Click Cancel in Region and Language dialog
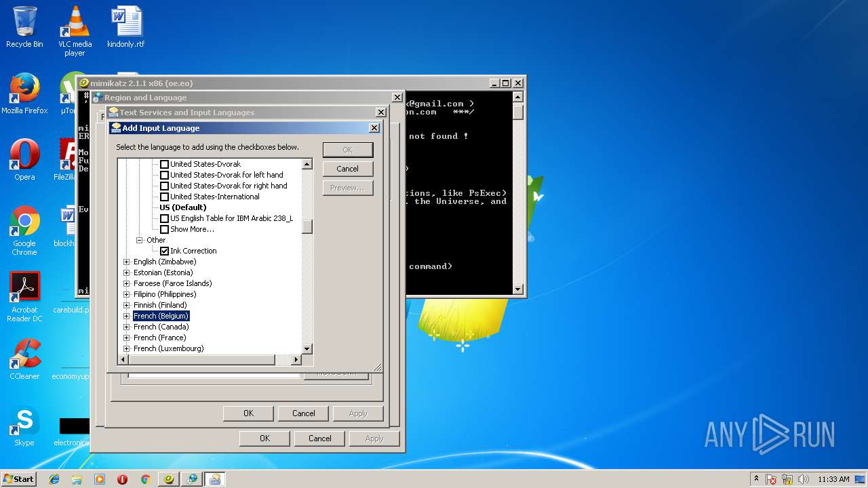868x488 pixels. pyautogui.click(x=319, y=439)
